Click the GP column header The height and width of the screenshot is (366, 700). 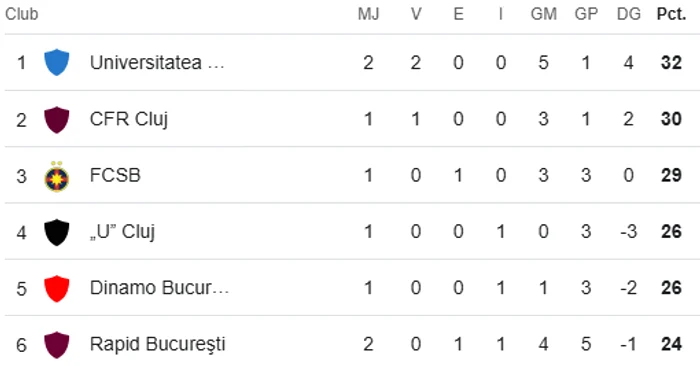pyautogui.click(x=586, y=14)
